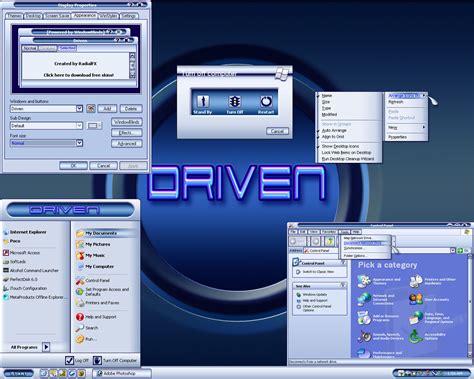Screen dimensions: 474x379
Task: Click the Effects button
Action: [127, 133]
